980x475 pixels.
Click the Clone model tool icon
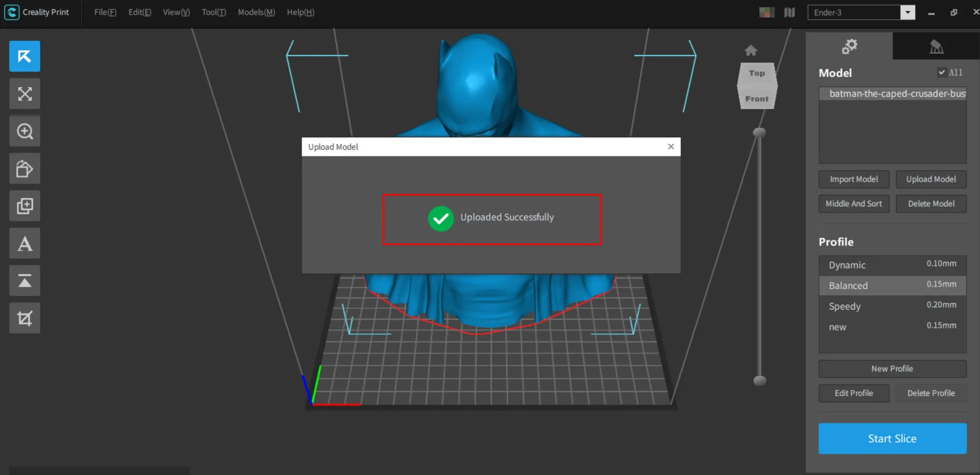point(25,206)
